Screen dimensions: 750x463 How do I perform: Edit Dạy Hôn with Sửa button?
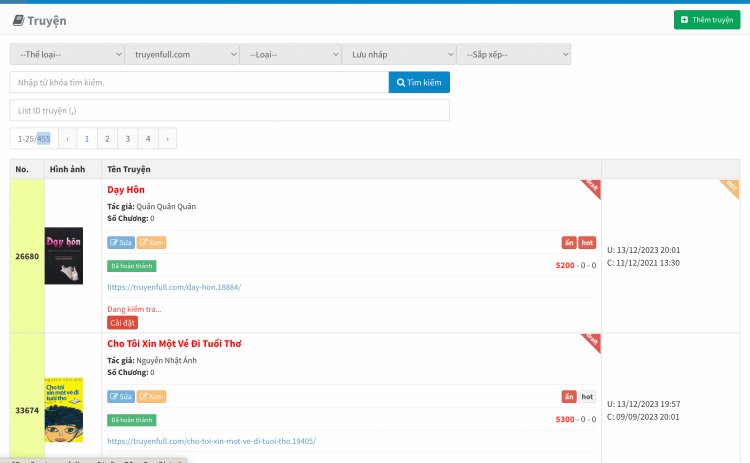pos(121,242)
